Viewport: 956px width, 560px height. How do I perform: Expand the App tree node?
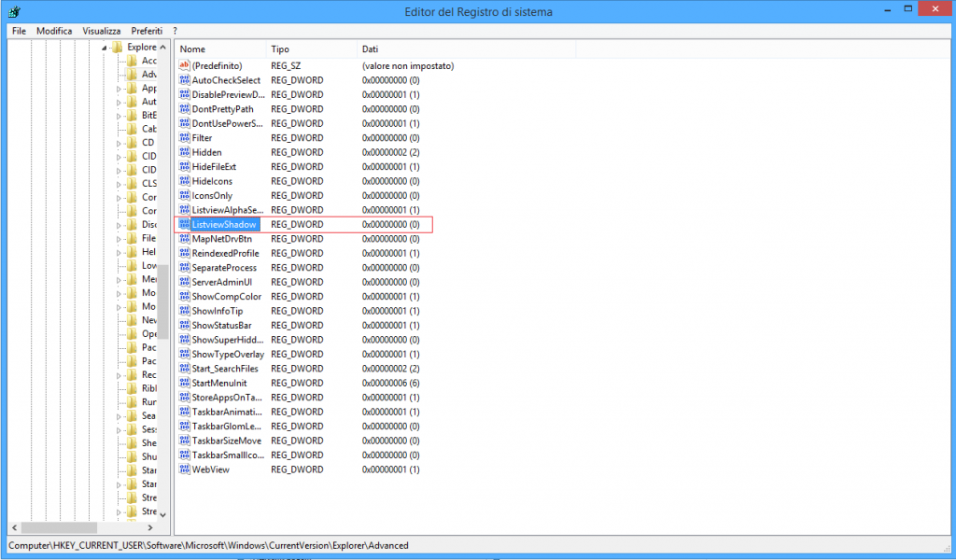click(x=119, y=89)
